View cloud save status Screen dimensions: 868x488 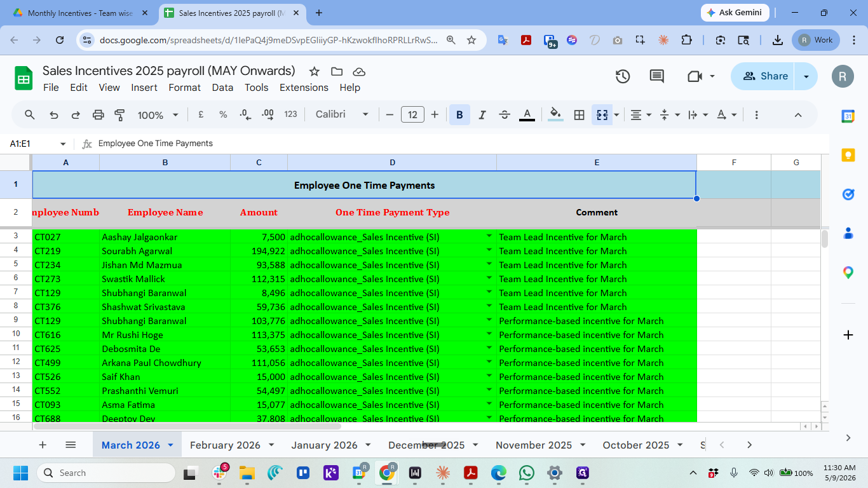click(x=359, y=71)
